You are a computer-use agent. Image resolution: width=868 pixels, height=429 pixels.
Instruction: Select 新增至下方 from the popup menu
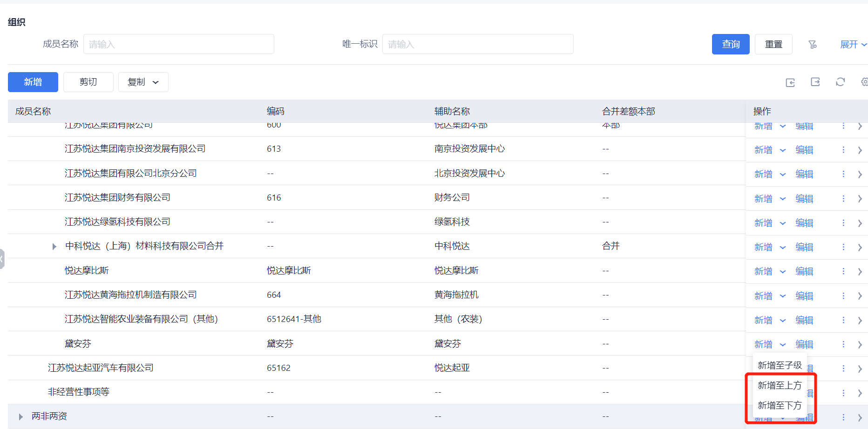(x=779, y=405)
